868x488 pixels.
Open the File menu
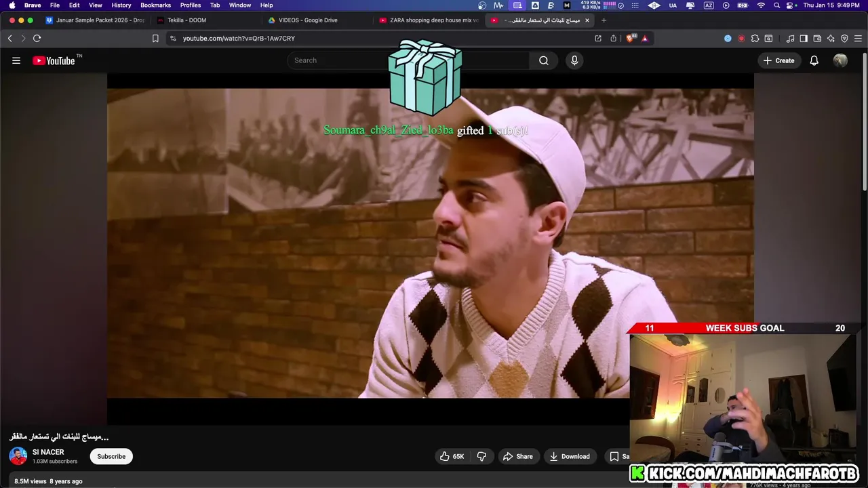55,5
